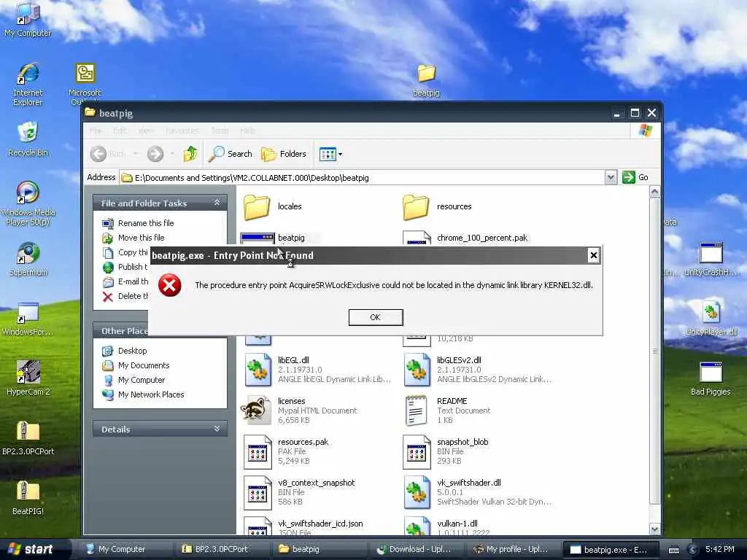This screenshot has width=747, height=560.
Task: Select the resources folder
Action: (438, 206)
